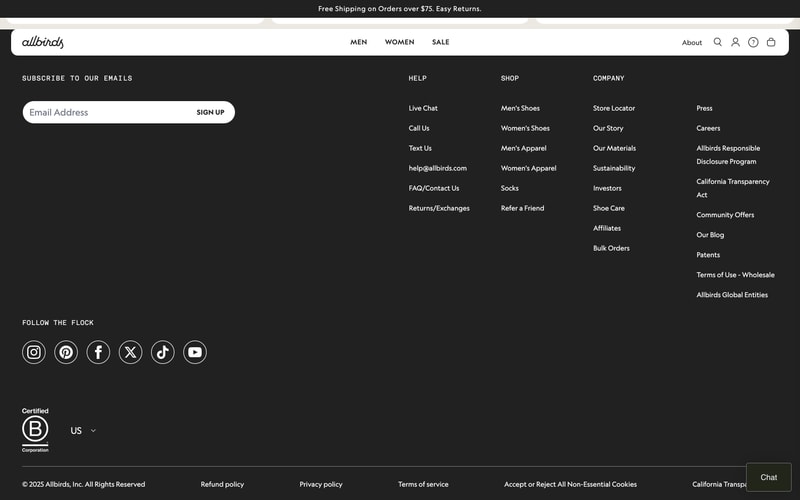Viewport: 800px width, 500px height.
Task: Open the Shoe Care link
Action: point(609,208)
